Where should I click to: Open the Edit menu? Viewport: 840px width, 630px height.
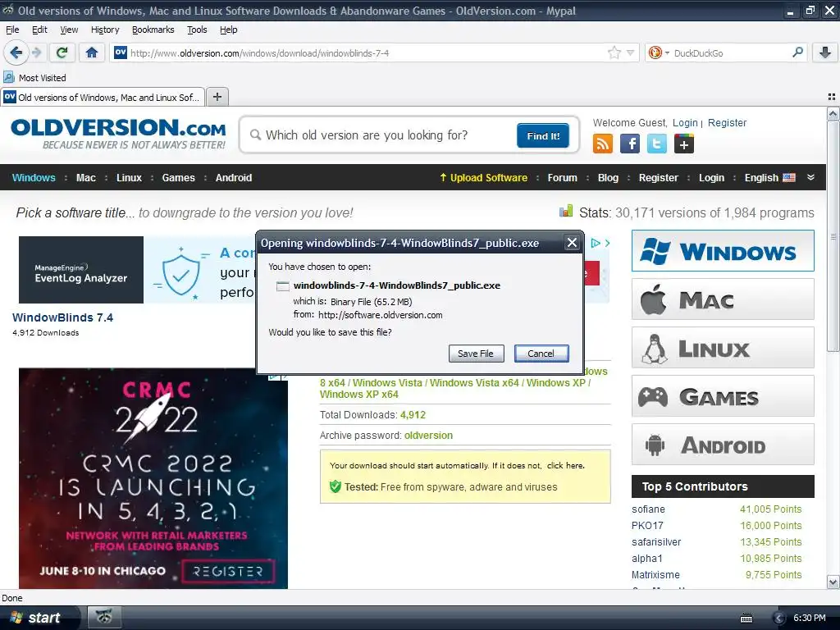39,30
